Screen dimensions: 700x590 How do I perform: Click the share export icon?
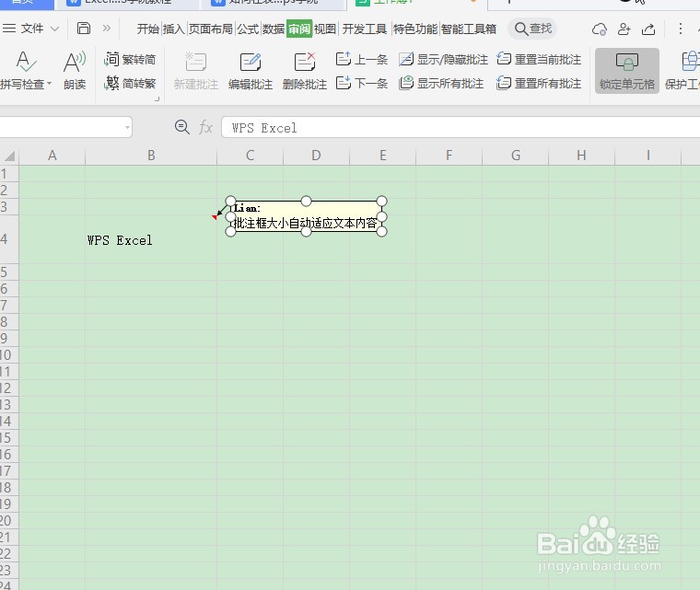coord(648,29)
